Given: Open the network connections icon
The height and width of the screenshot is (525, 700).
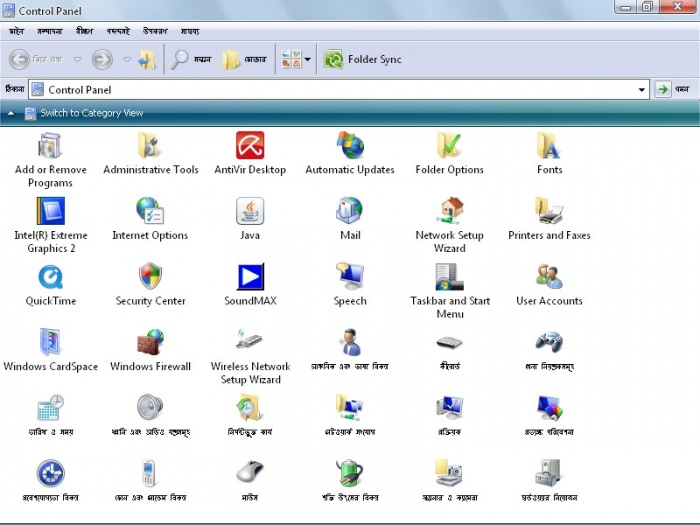Looking at the screenshot, I should click(x=350, y=416).
